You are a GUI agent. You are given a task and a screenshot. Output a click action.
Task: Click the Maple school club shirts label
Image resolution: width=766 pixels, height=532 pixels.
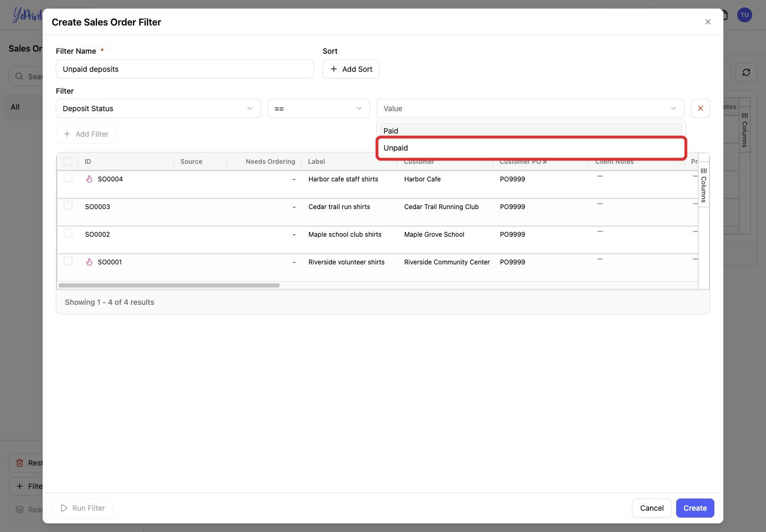[x=345, y=235]
